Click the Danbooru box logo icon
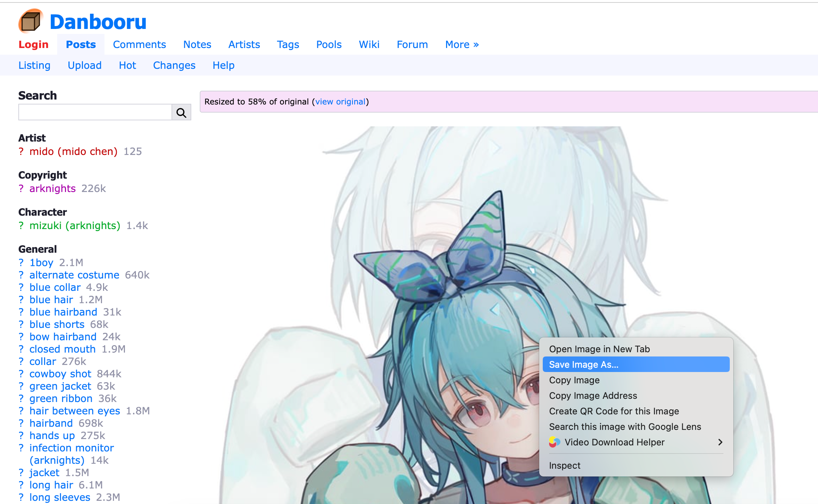The image size is (818, 504). (31, 21)
